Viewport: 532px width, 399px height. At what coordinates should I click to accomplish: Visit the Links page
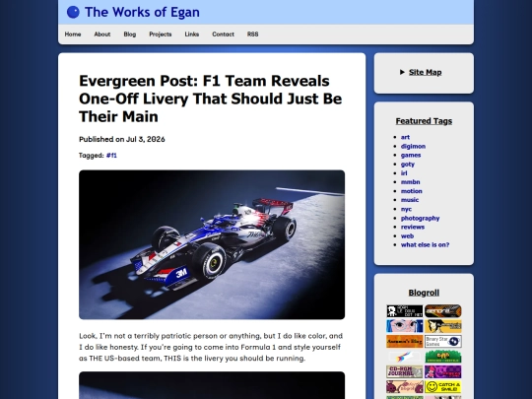(x=192, y=34)
